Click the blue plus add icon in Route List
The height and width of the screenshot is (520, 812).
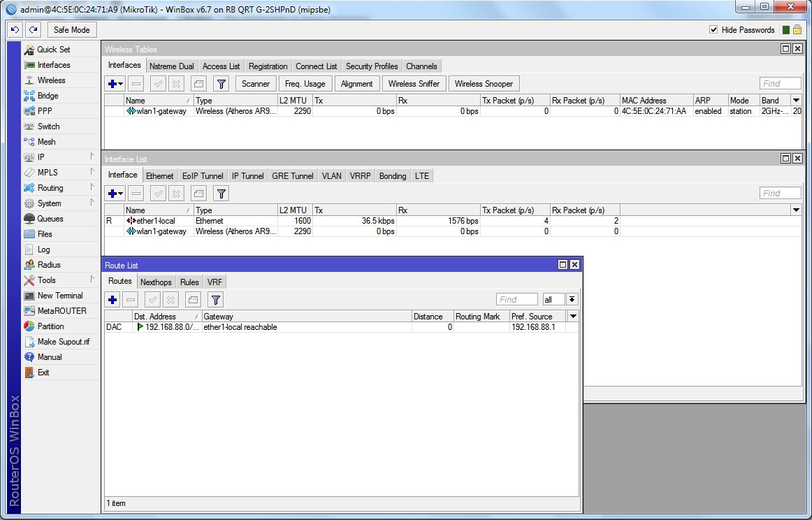[x=113, y=300]
